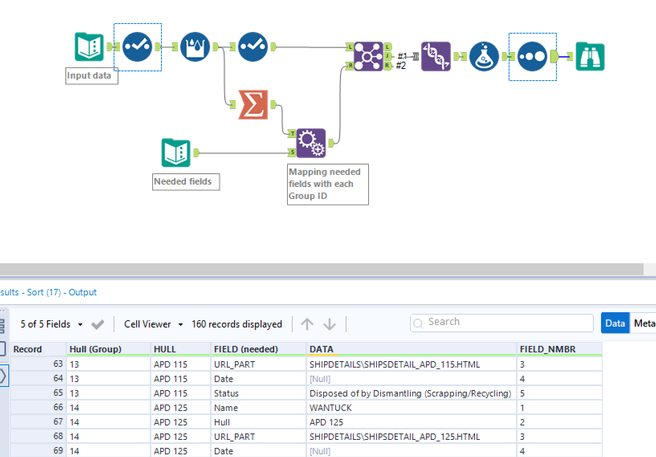656x457 pixels.
Task: Click the Needed fields output anchor
Action: pos(196,153)
